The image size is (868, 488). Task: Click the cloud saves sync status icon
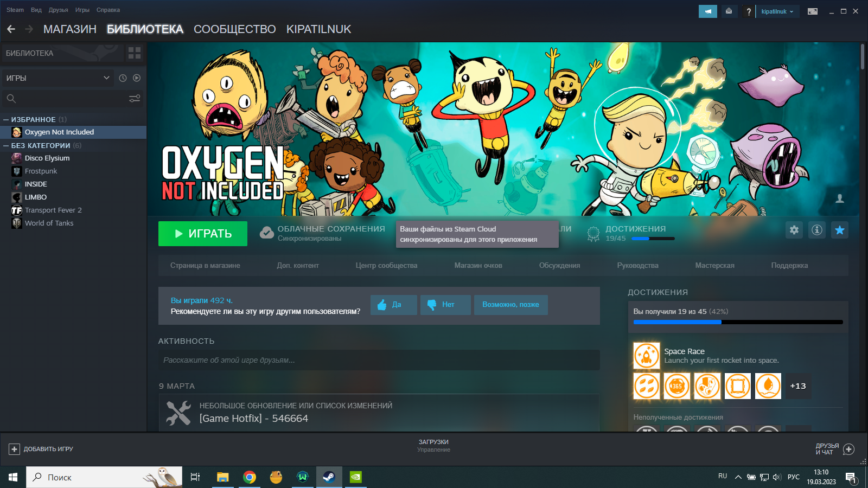click(x=266, y=233)
